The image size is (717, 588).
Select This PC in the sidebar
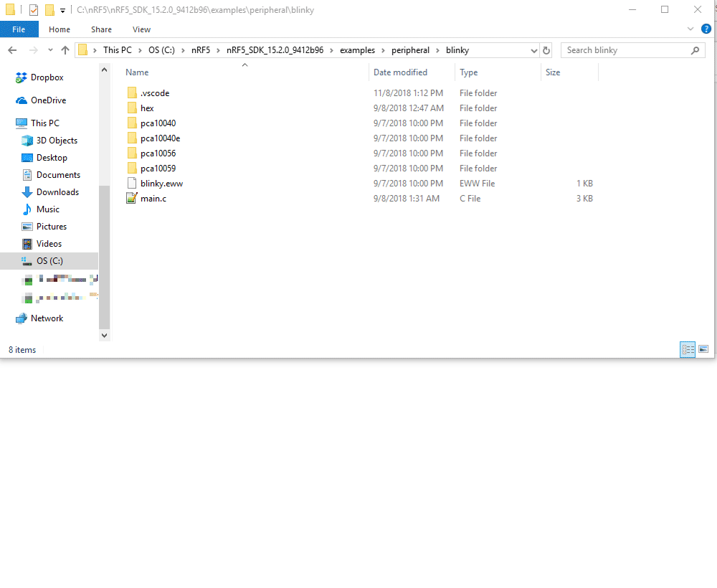coord(37,123)
